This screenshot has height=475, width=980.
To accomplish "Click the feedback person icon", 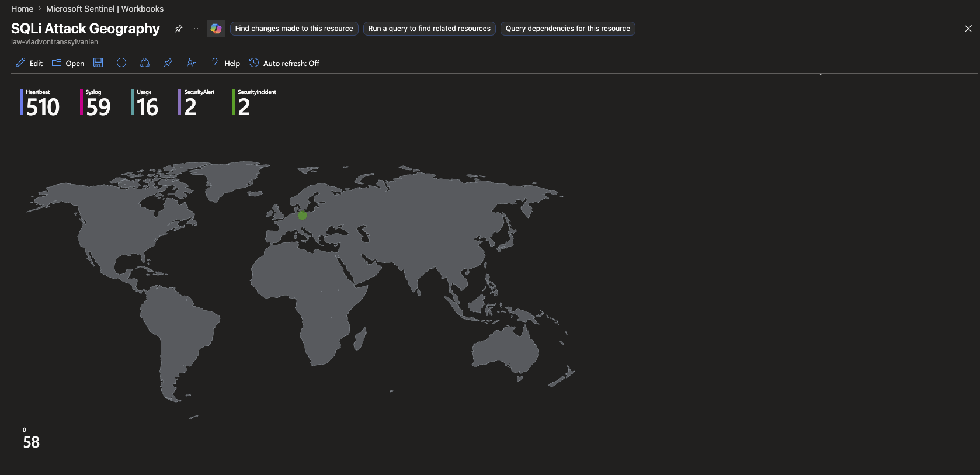I will 192,63.
